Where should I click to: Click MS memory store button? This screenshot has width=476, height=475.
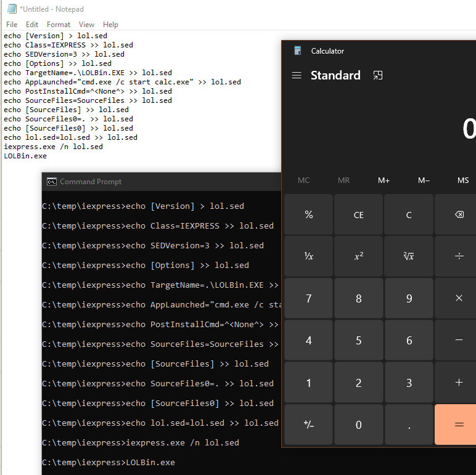tap(463, 181)
